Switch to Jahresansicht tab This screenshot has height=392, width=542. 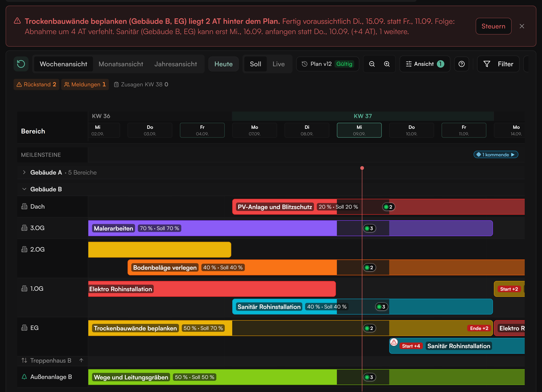tap(176, 64)
